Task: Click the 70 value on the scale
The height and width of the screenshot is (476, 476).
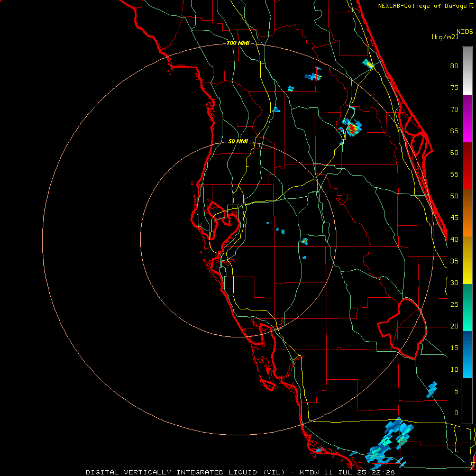Action: 454,109
